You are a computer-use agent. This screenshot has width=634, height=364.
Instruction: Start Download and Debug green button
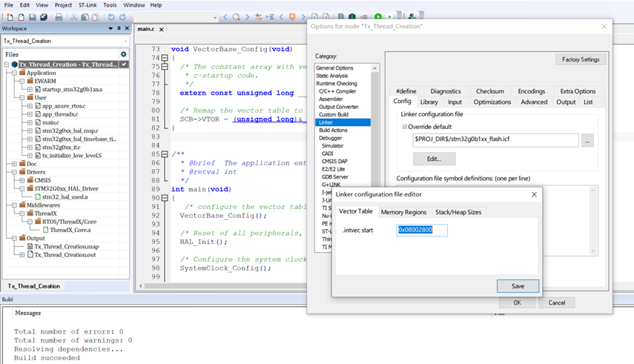click(x=378, y=17)
